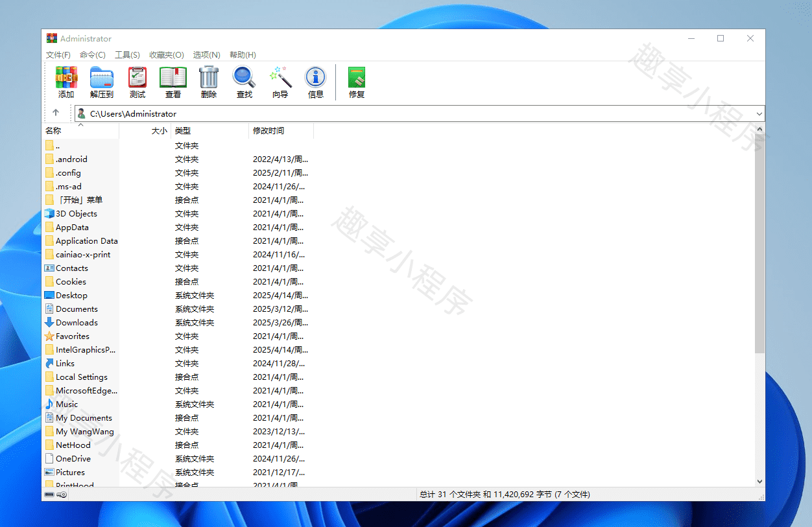Click the 修复 (Repair) toolbar icon
The height and width of the screenshot is (527, 812).
pyautogui.click(x=357, y=77)
